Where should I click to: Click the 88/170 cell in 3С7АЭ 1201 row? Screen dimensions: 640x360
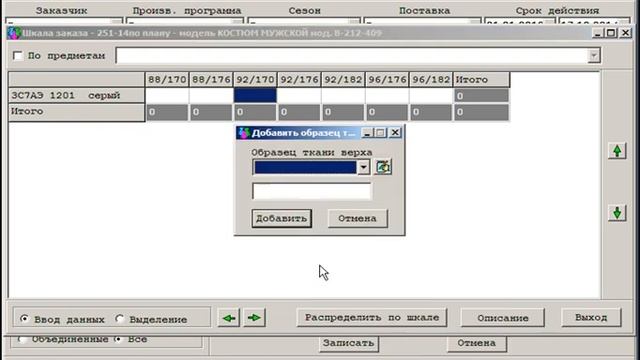pyautogui.click(x=167, y=96)
